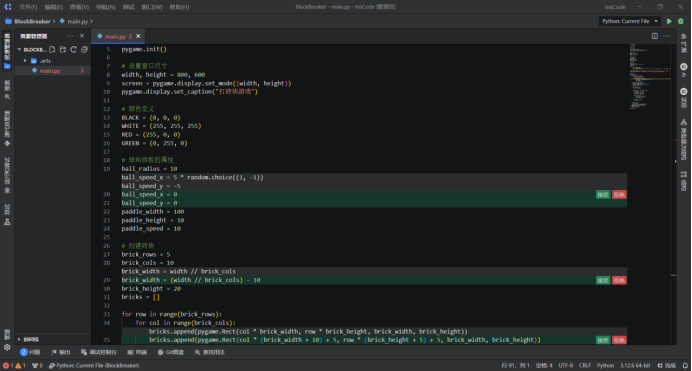Open the 编辑(E) menu
This screenshot has width=692, height=371.
(x=53, y=7)
